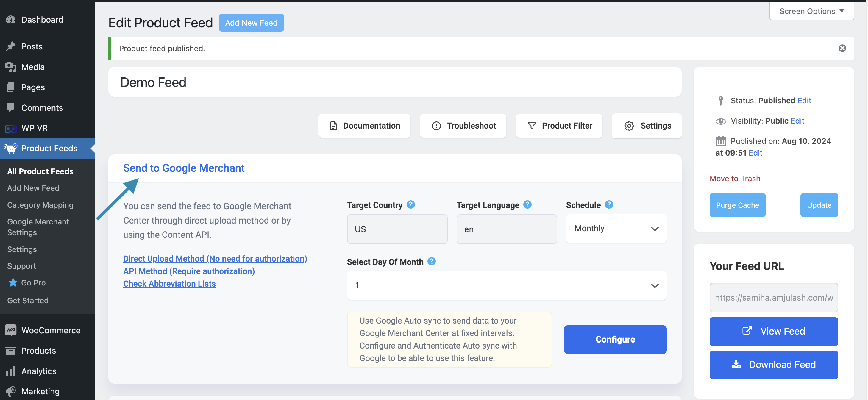Click the Select Day Of Month help icon
The height and width of the screenshot is (400, 868).
[431, 262]
